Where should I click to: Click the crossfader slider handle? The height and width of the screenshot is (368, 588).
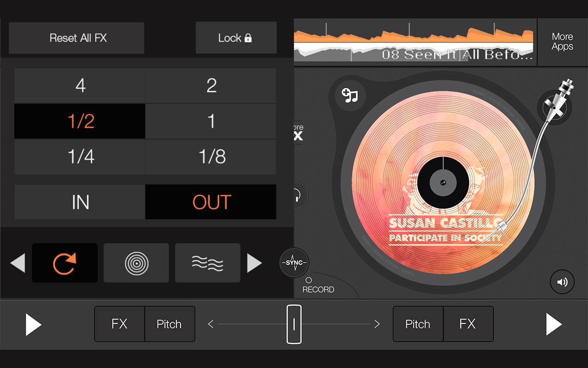294,324
